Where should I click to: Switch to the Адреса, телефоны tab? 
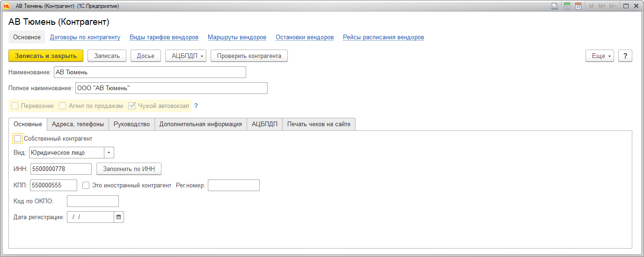[x=78, y=124]
